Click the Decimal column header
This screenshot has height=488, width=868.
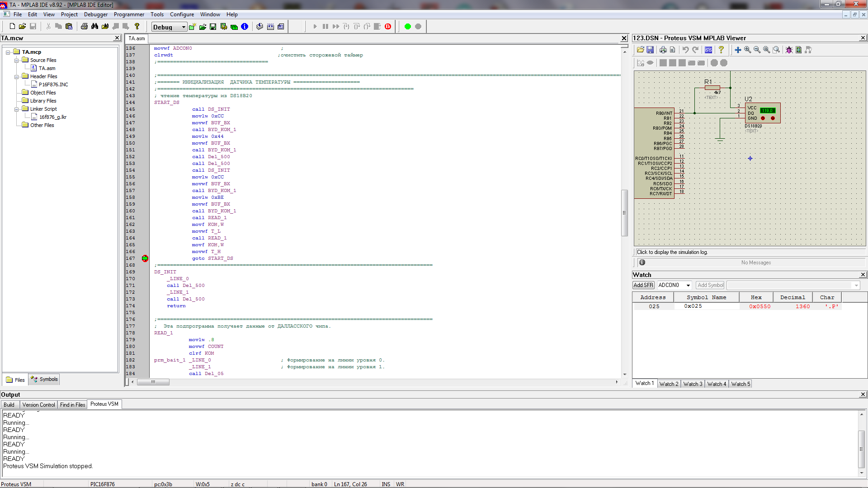(793, 298)
